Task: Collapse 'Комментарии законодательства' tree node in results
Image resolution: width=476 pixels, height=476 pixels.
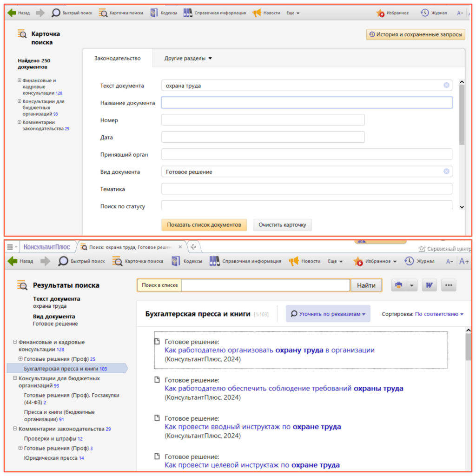Action: tap(15, 429)
